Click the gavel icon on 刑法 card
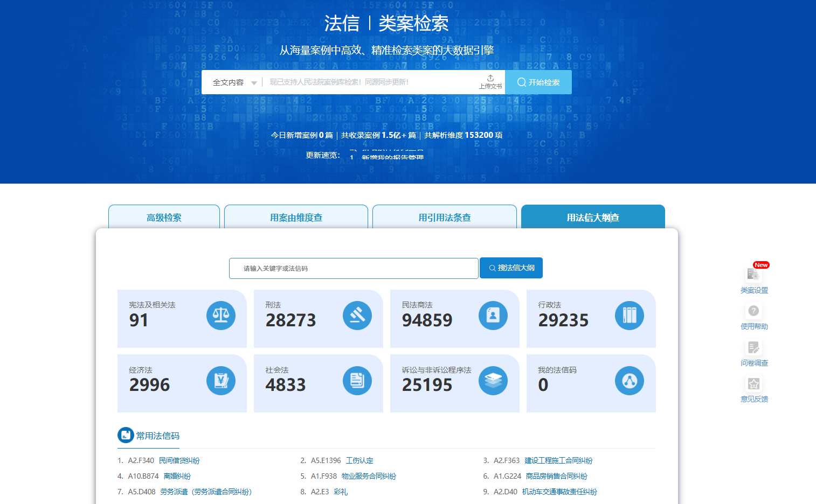The image size is (816, 504). [x=357, y=316]
